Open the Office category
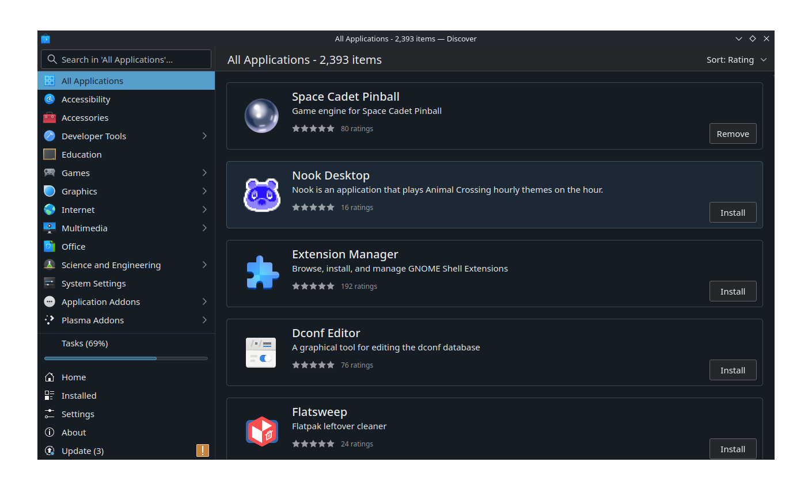Image resolution: width=812 pixels, height=504 pixels. point(126,246)
